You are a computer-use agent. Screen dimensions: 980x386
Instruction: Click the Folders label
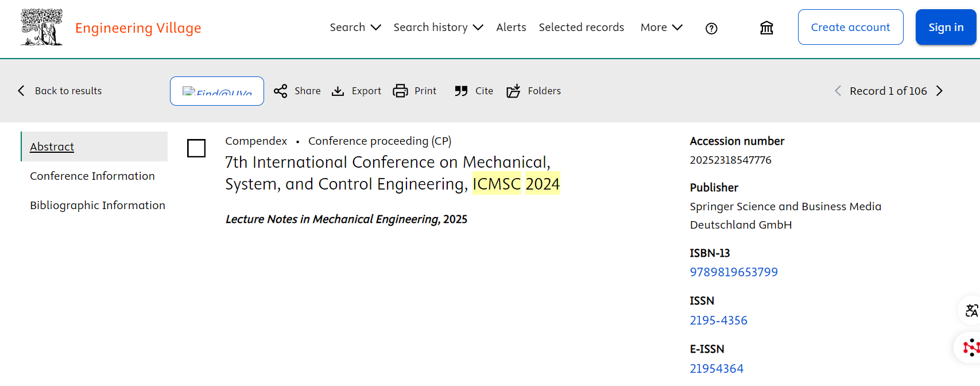(x=544, y=91)
